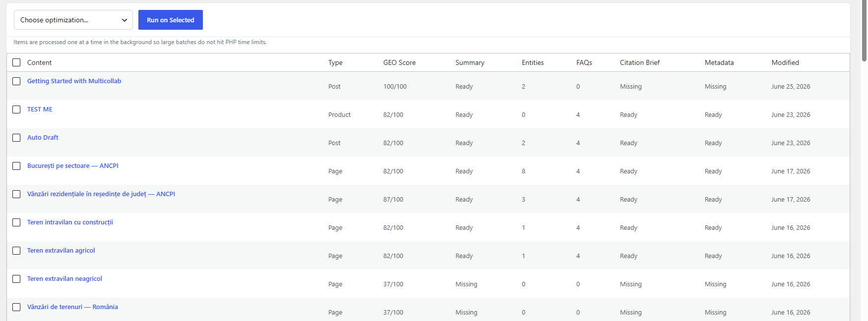Select the TEST ME row checkbox
Image resolution: width=868 pixels, height=321 pixels.
click(x=16, y=109)
